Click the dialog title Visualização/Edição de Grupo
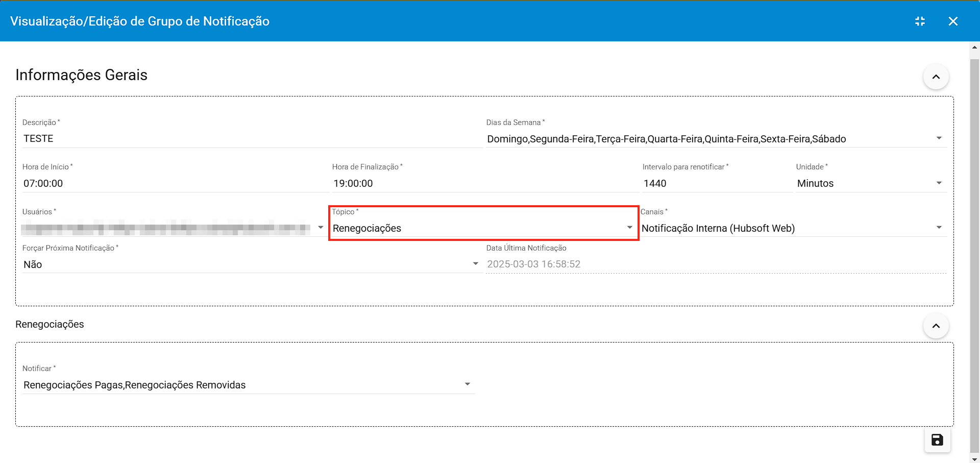The height and width of the screenshot is (463, 980). (x=140, y=21)
